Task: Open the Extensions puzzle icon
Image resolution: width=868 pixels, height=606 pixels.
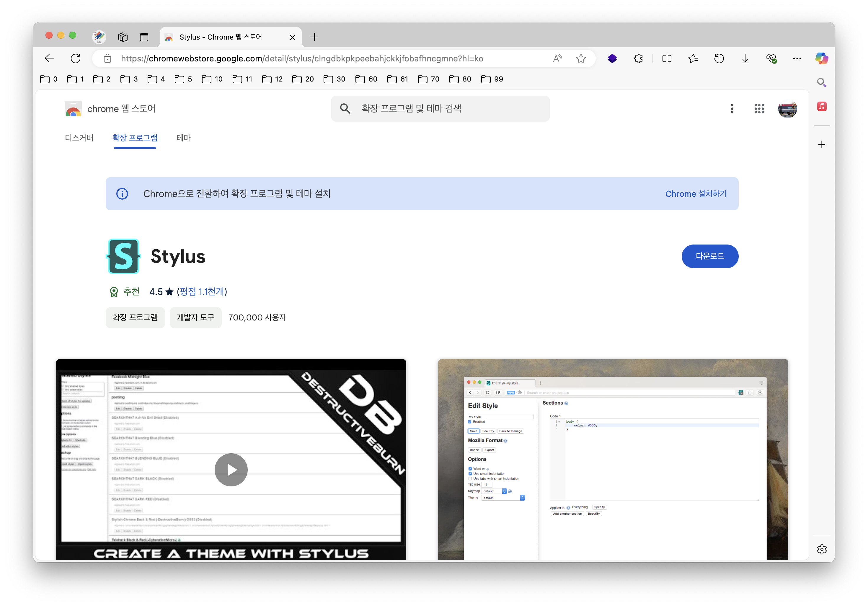Action: point(639,58)
